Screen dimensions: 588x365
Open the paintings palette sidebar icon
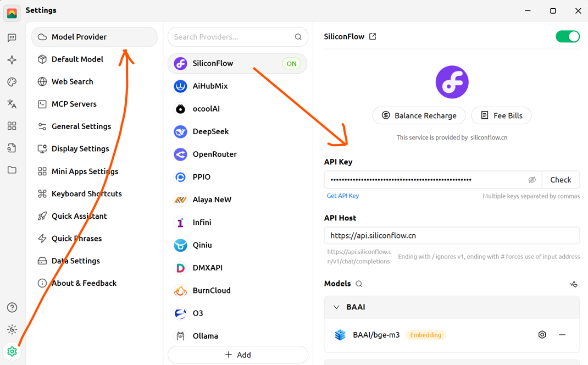coord(12,82)
